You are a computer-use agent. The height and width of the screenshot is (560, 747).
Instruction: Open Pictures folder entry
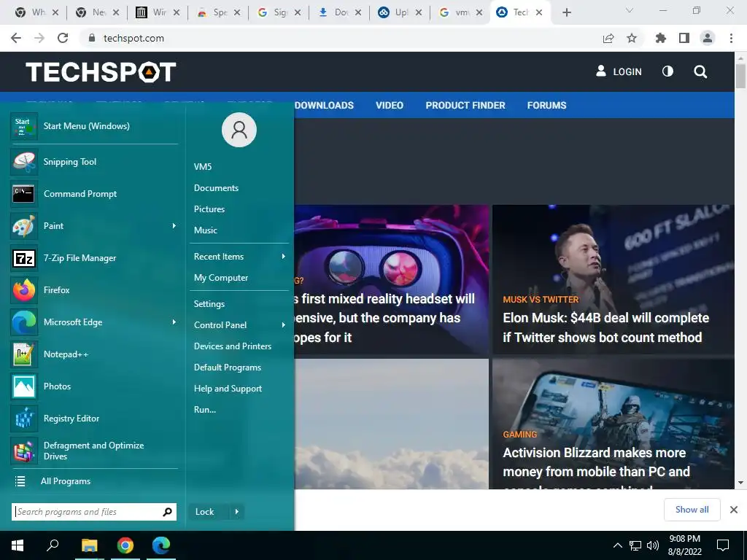tap(209, 209)
